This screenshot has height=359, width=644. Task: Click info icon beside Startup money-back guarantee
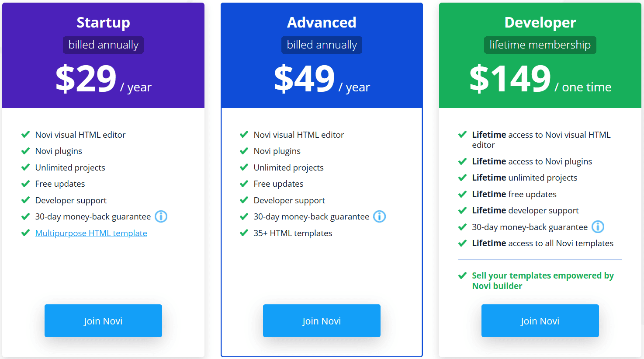point(161,216)
